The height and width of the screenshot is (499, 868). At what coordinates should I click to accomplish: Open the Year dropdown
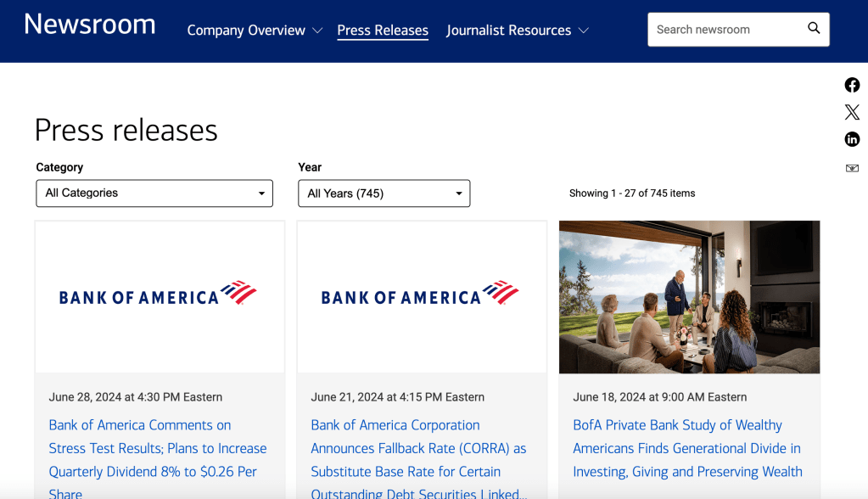384,193
